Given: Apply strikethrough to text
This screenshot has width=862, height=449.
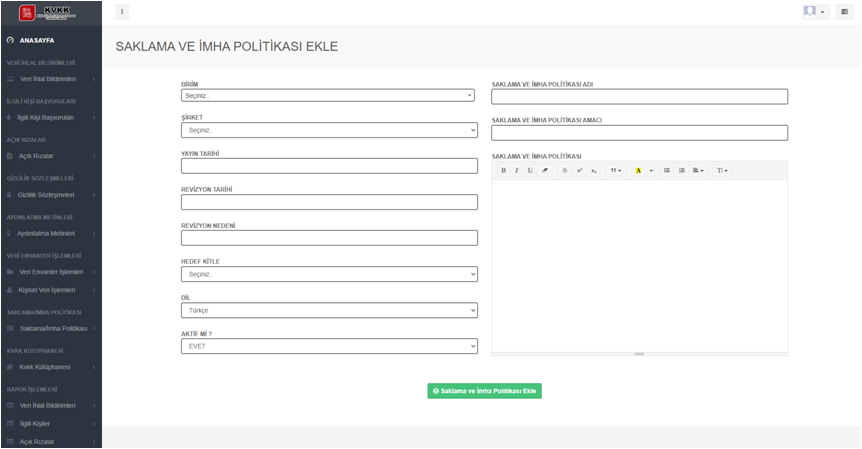Looking at the screenshot, I should pos(565,171).
